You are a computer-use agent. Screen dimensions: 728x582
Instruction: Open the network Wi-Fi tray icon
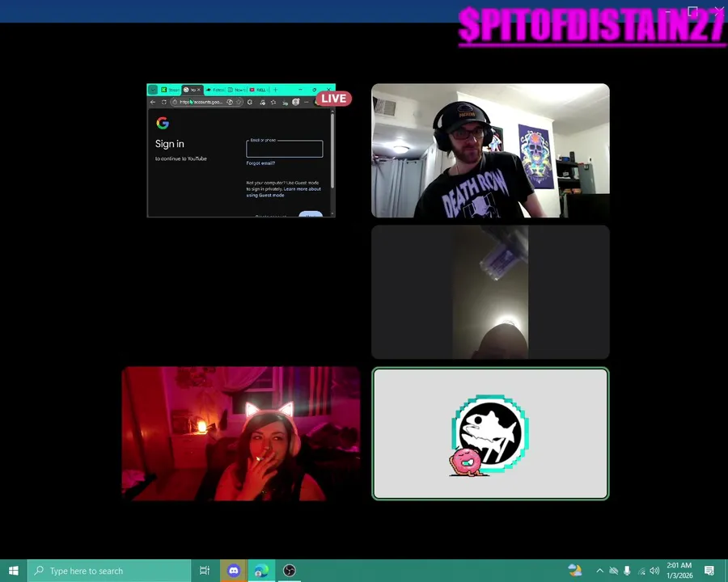[x=641, y=571]
